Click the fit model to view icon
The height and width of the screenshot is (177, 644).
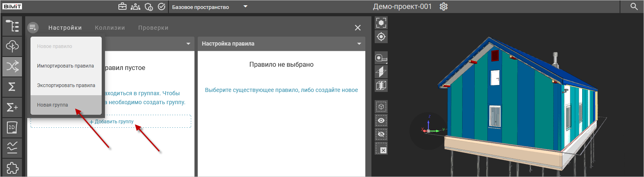pos(381,22)
